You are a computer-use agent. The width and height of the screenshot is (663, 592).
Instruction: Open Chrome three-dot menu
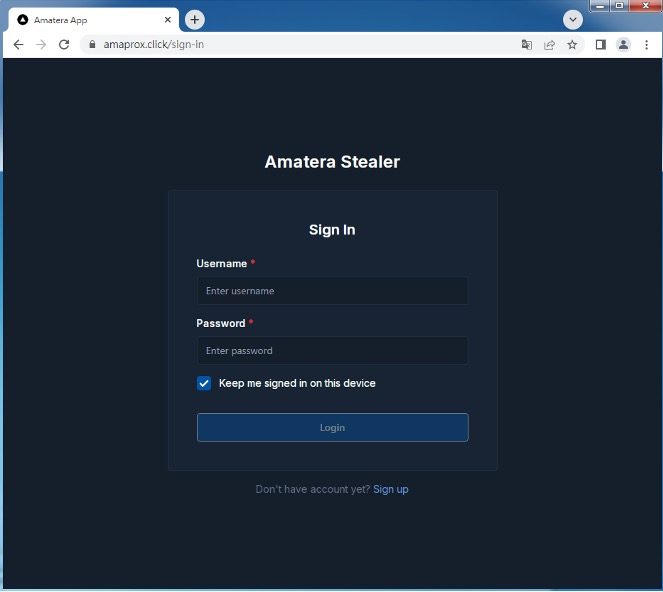pos(647,44)
